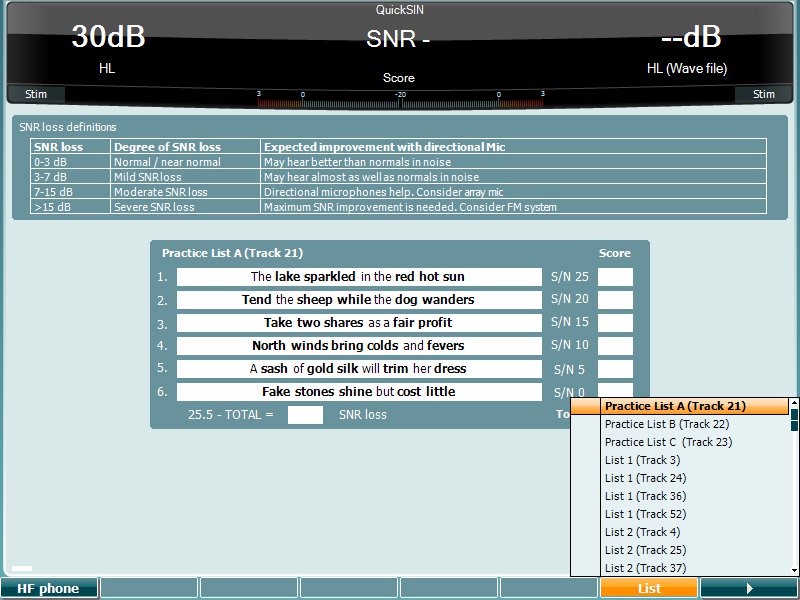This screenshot has height=600, width=800.
Task: Choose Practice List C (Track 23)
Action: pos(680,442)
